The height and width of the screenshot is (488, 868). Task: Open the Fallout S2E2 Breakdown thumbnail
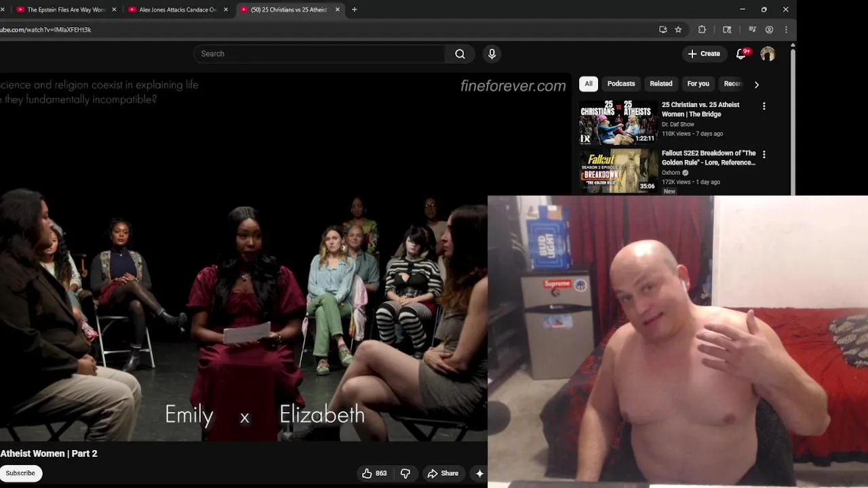pos(618,171)
